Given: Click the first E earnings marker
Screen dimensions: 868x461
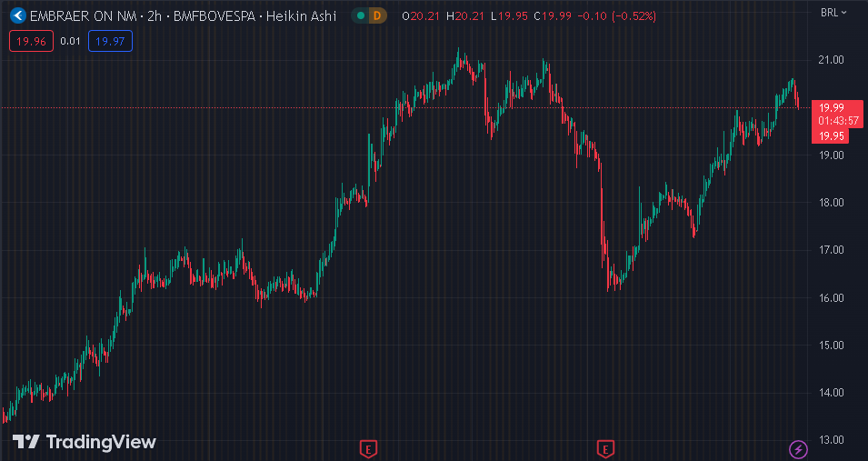Looking at the screenshot, I should pos(368,449).
